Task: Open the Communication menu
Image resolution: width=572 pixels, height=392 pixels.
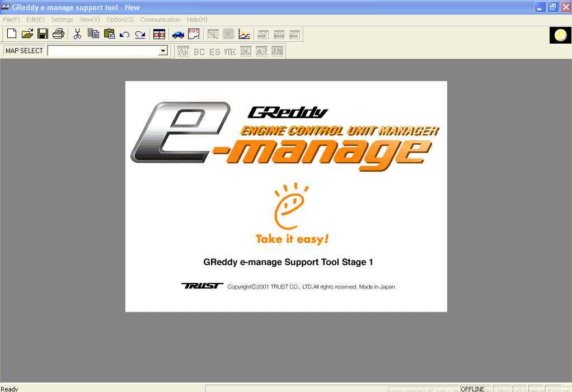Action: pos(160,20)
